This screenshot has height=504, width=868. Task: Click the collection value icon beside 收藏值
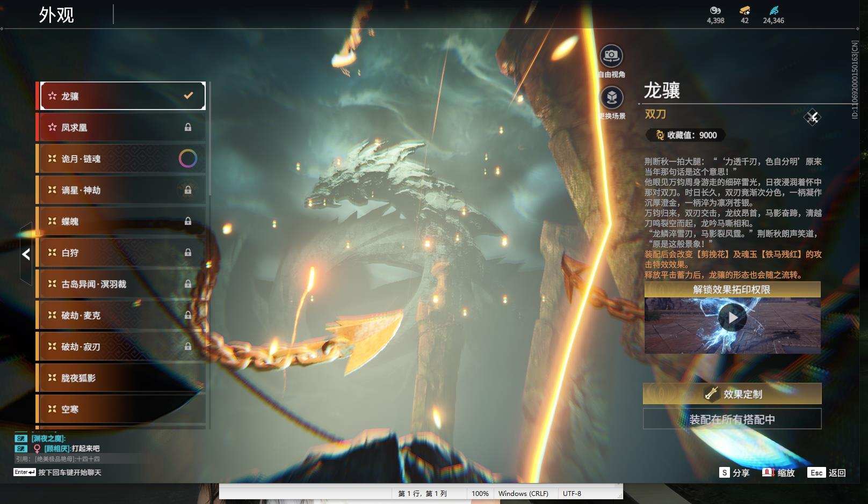[660, 135]
